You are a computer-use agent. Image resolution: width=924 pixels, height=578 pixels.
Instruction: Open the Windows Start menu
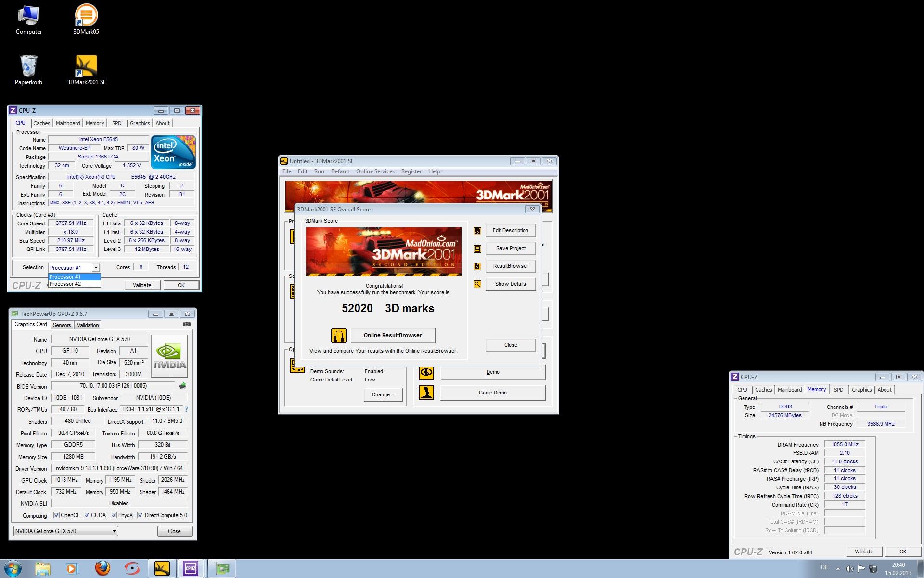click(12, 569)
